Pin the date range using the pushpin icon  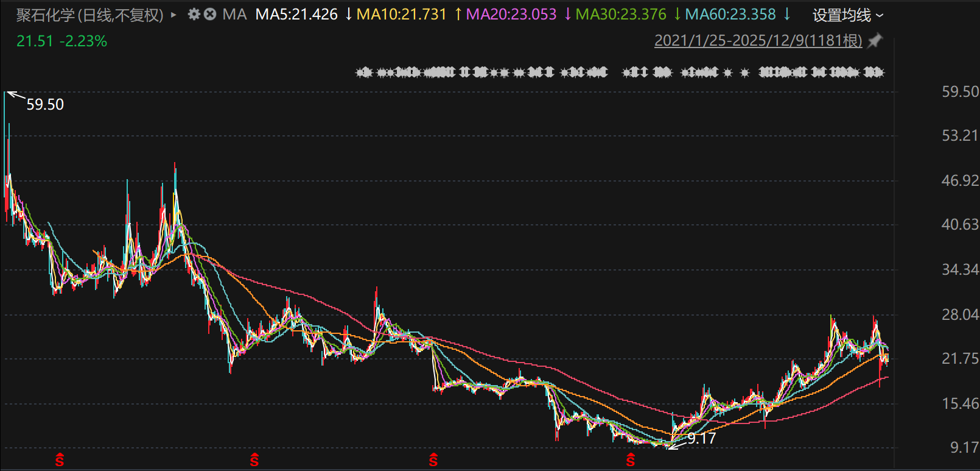(x=875, y=41)
